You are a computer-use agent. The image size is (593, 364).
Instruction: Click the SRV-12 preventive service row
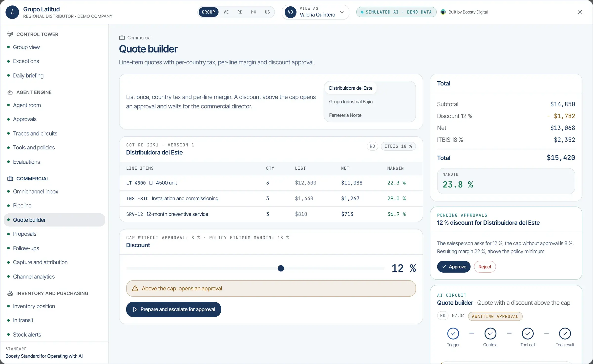click(271, 214)
